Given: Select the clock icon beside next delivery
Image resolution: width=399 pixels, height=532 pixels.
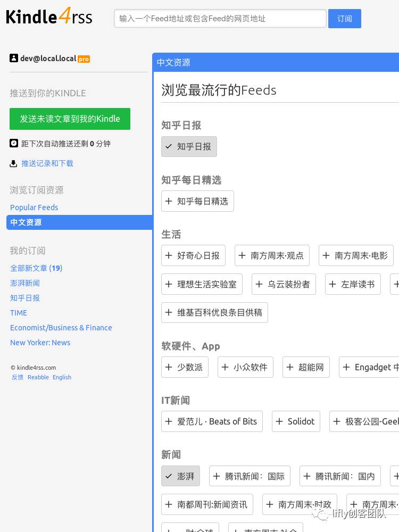Looking at the screenshot, I should point(14,143).
